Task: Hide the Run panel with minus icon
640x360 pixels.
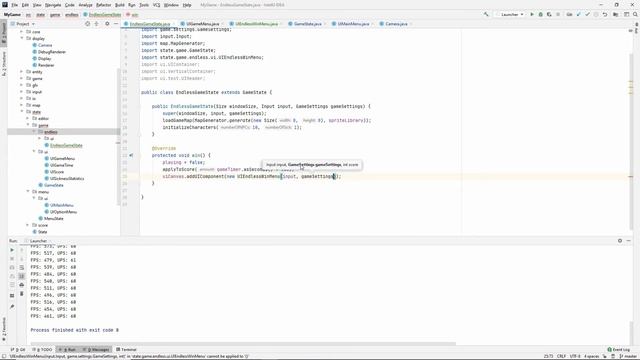Action: coord(629,241)
